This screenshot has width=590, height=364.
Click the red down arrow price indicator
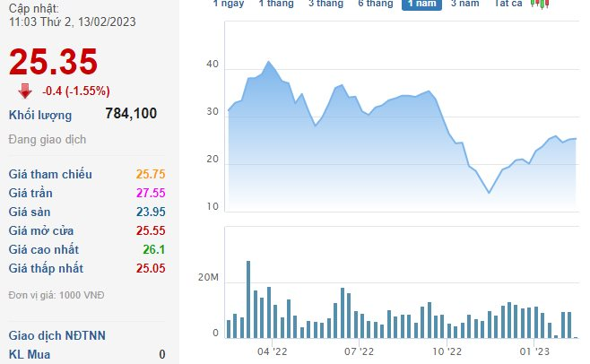24,90
